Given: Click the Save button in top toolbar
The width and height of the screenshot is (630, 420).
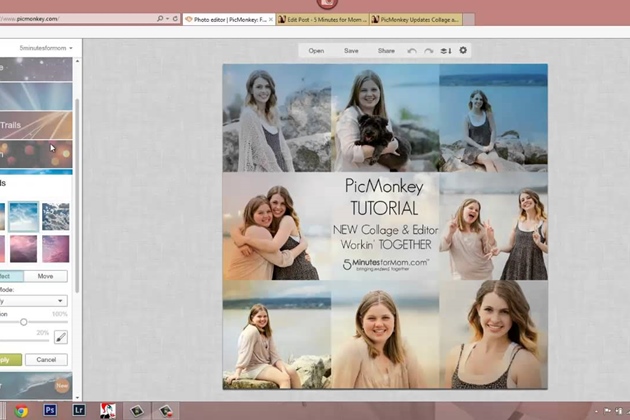Looking at the screenshot, I should 351,51.
